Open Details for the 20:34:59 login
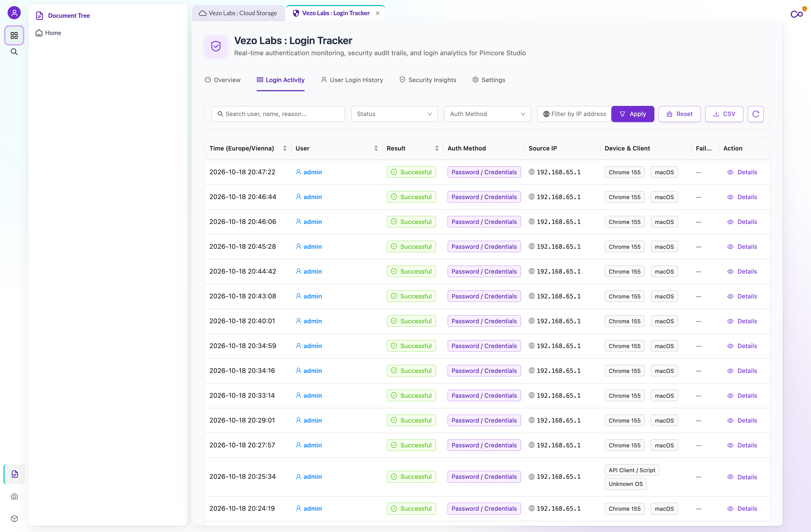Viewport: 811px width, 532px height. pos(742,346)
